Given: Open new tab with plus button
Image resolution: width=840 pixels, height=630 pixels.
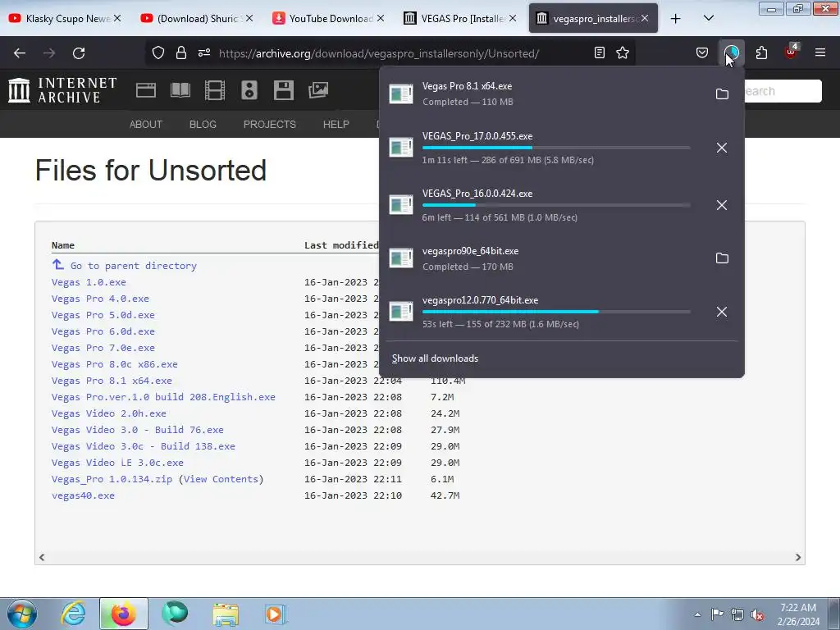Looking at the screenshot, I should click(x=676, y=19).
